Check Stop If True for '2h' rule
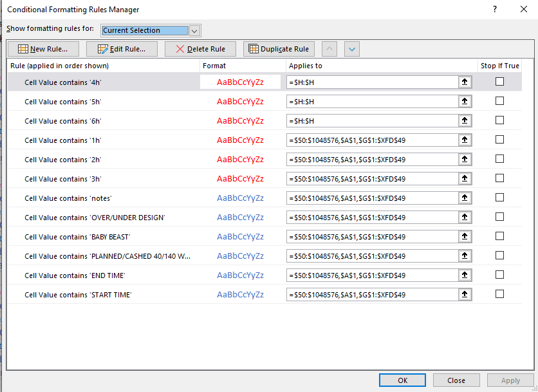The image size is (538, 392). (x=499, y=158)
